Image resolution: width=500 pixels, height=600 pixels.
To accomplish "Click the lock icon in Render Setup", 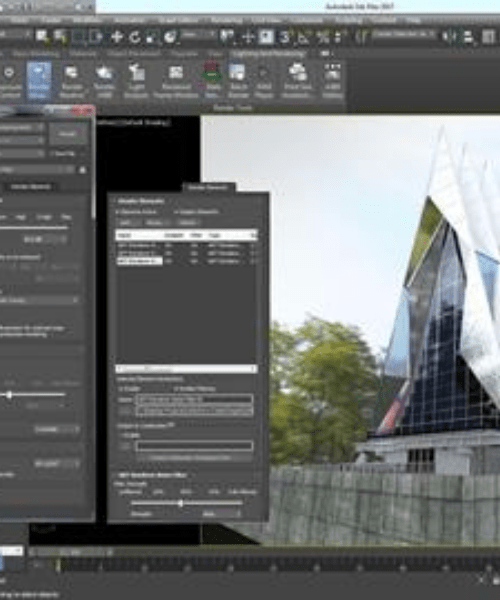I will (83, 170).
